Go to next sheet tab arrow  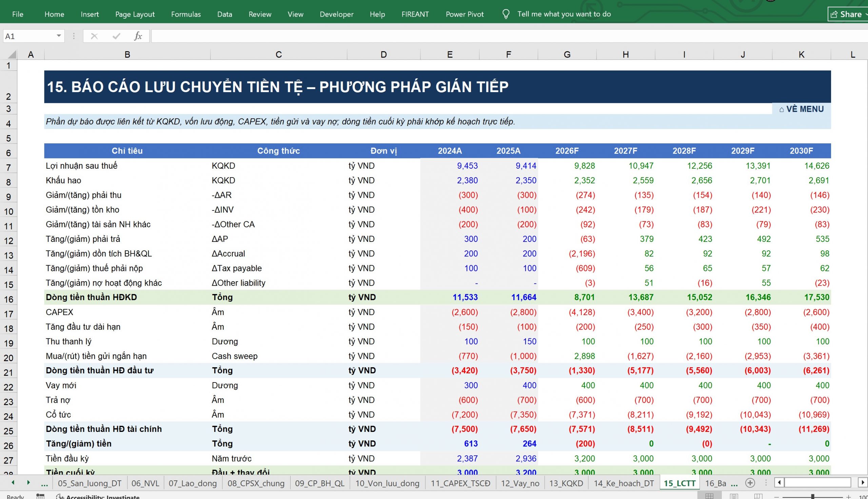tap(28, 482)
